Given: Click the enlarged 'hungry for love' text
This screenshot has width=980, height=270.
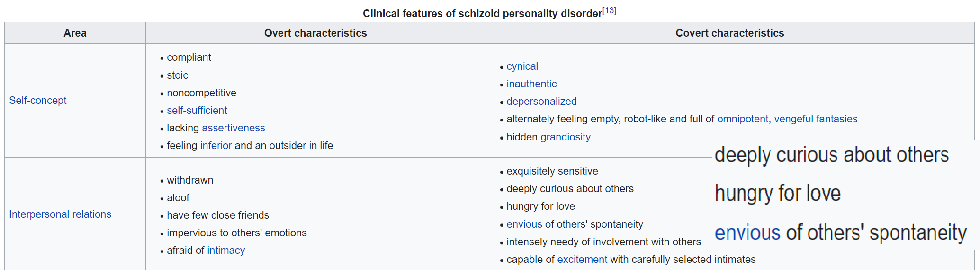Looking at the screenshot, I should tap(778, 194).
